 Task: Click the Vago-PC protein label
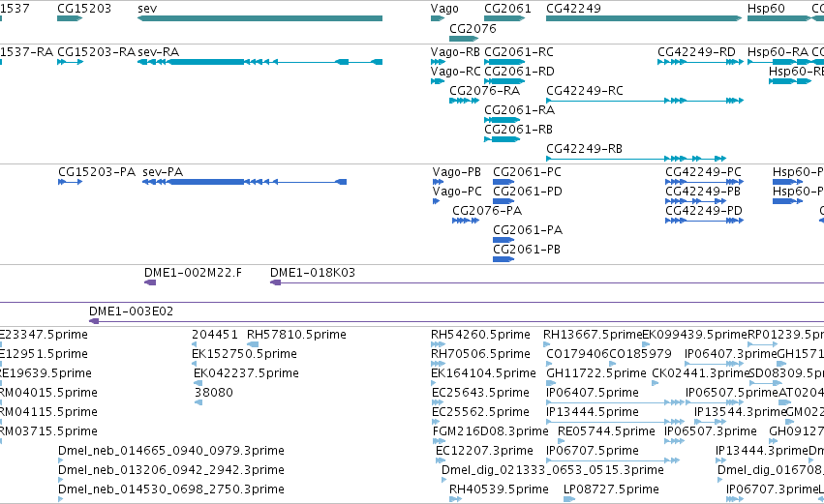pos(457,192)
